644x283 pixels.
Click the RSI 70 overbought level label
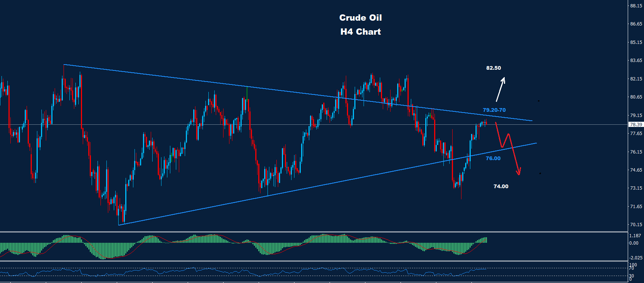coord(632,268)
